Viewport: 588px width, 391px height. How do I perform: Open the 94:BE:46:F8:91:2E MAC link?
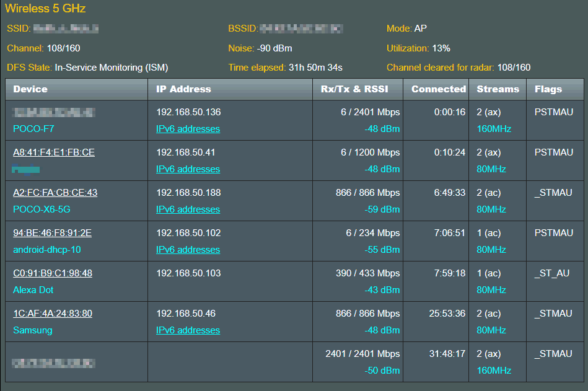point(53,233)
